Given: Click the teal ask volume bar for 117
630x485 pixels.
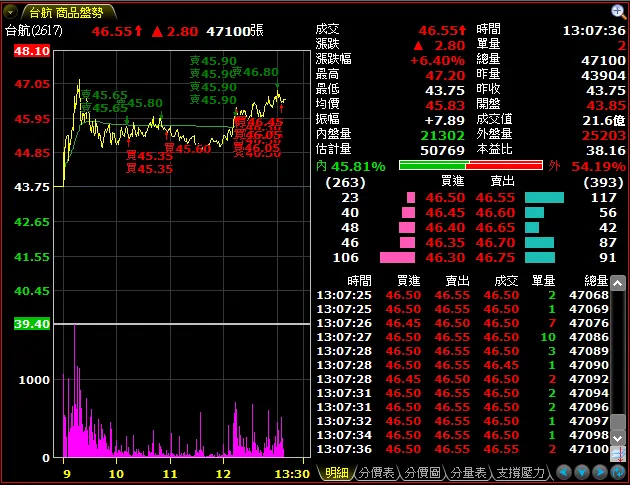Looking at the screenshot, I should (544, 197).
